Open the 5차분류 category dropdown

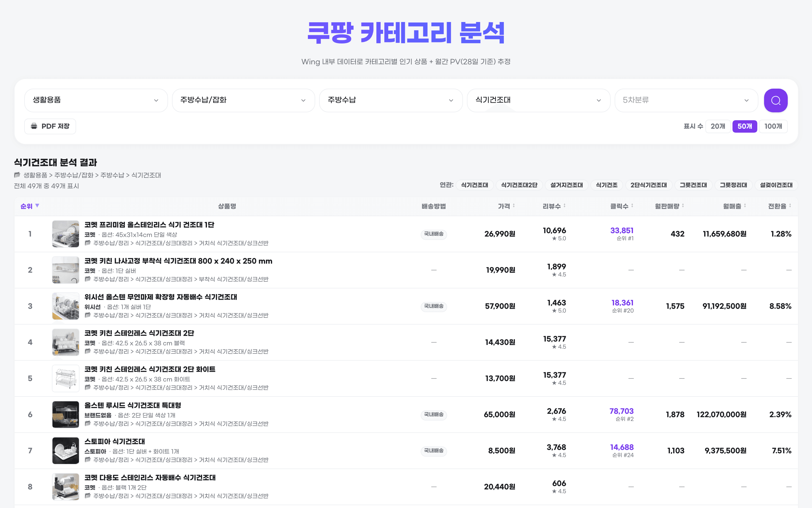click(x=686, y=100)
